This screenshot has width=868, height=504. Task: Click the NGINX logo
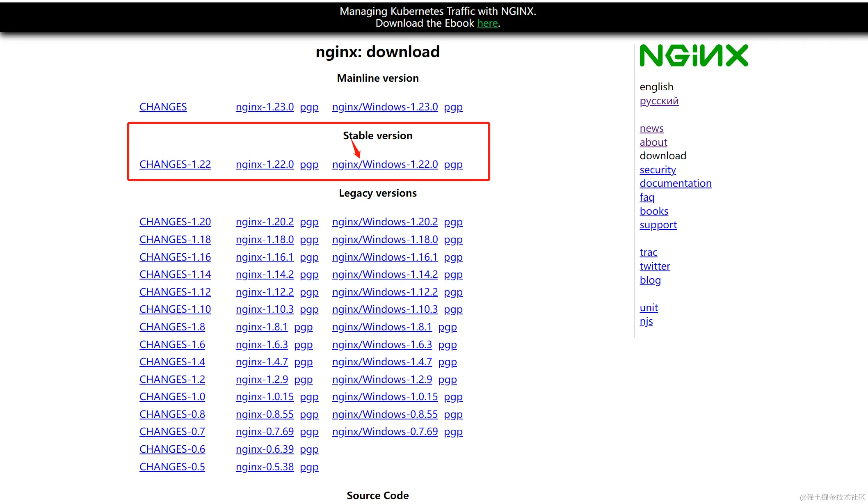point(694,55)
